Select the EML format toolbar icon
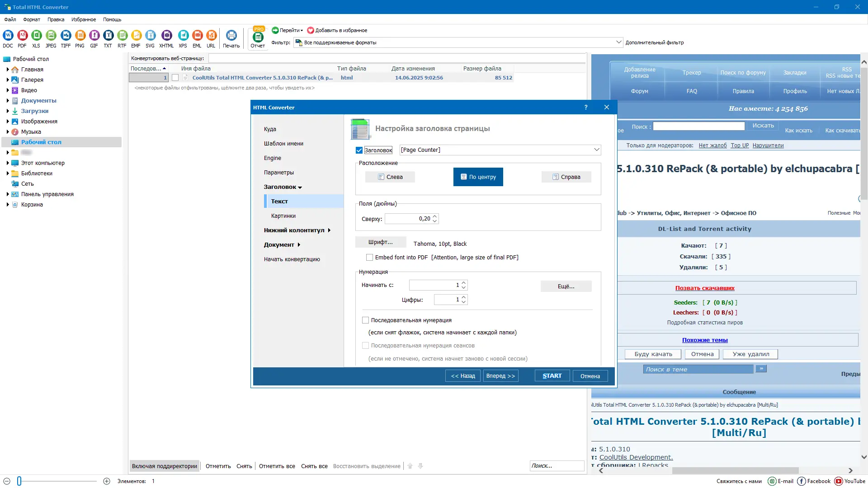Image resolution: width=868 pixels, height=488 pixels. coord(197,36)
